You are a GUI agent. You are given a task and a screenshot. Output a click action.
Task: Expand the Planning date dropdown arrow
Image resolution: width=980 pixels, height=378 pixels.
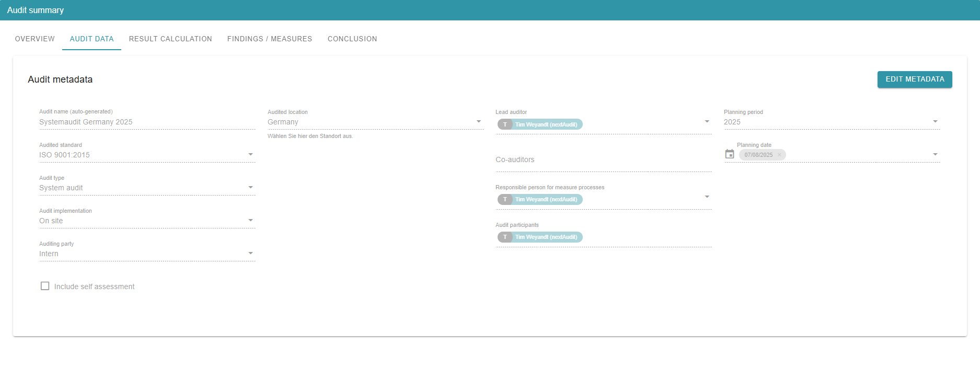point(935,154)
